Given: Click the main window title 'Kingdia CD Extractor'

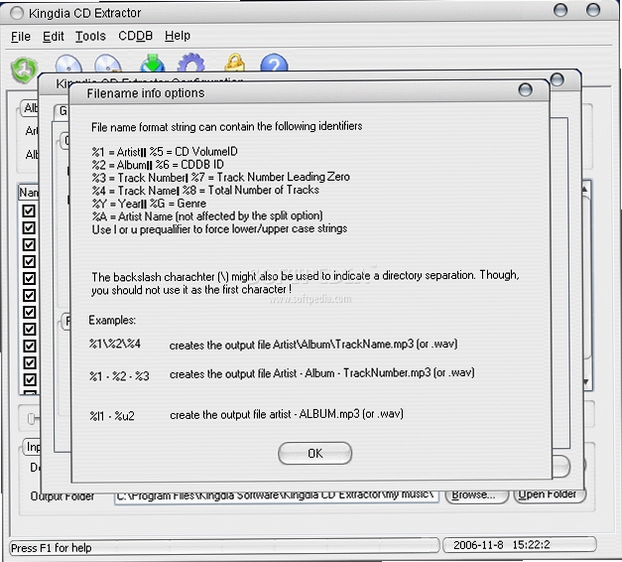Looking at the screenshot, I should click(x=85, y=13).
